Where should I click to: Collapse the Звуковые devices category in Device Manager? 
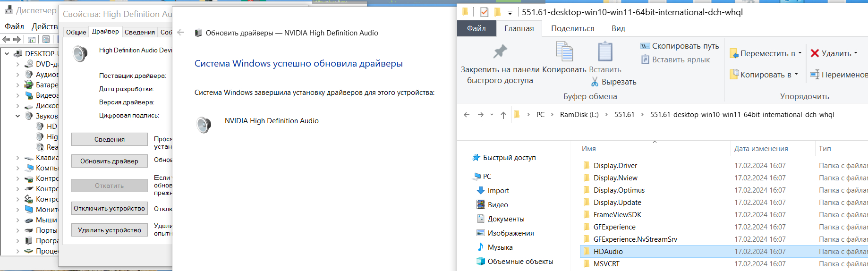(x=17, y=116)
